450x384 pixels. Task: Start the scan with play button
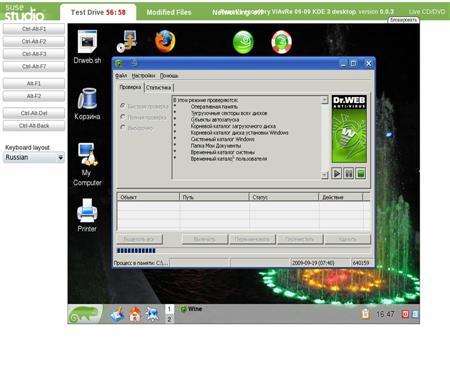pyautogui.click(x=336, y=174)
